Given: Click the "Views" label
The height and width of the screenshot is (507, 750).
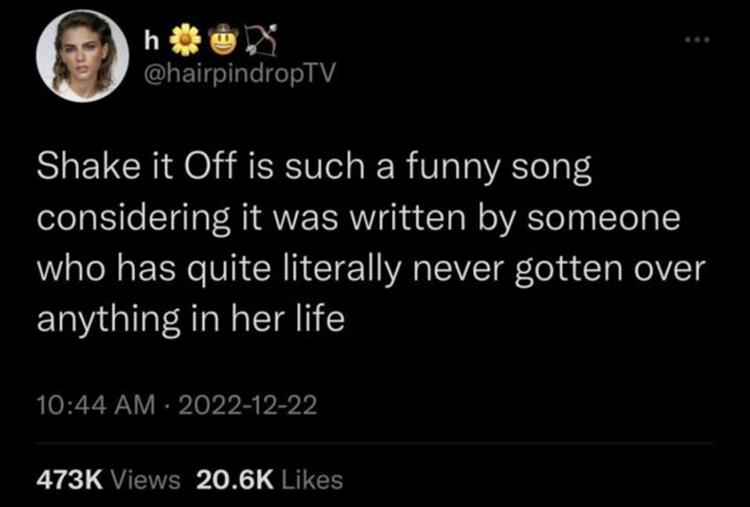Looking at the screenshot, I should (x=143, y=480).
